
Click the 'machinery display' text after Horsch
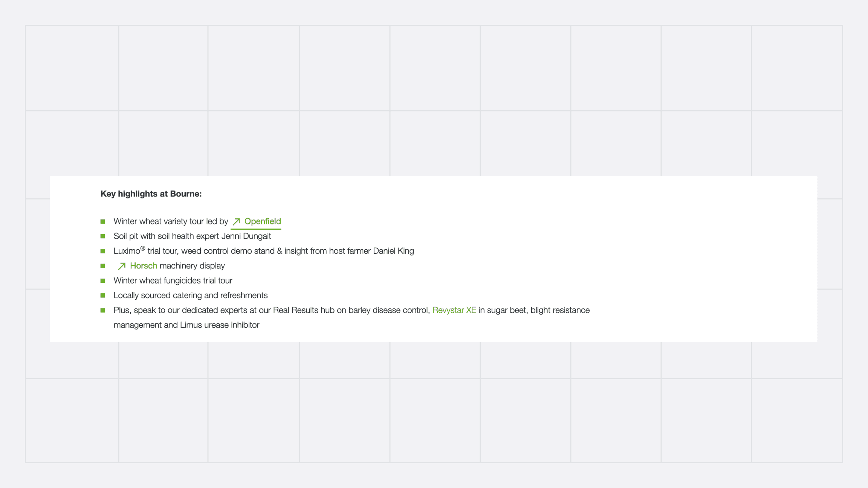coord(192,266)
